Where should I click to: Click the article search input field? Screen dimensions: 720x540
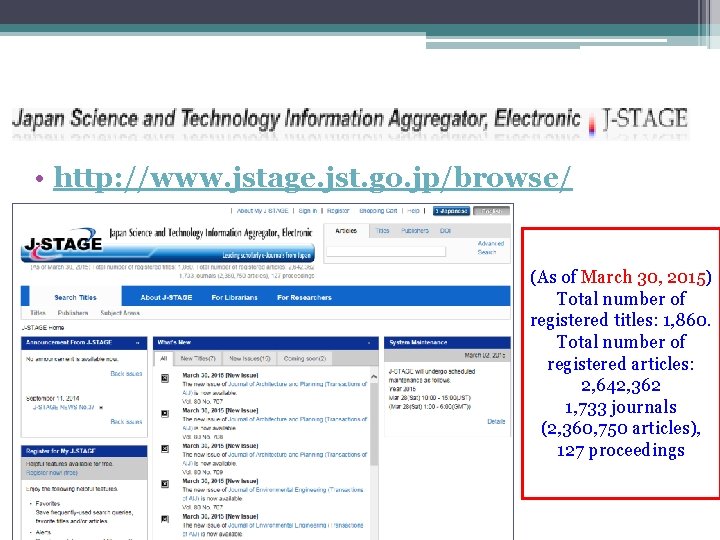386,251
